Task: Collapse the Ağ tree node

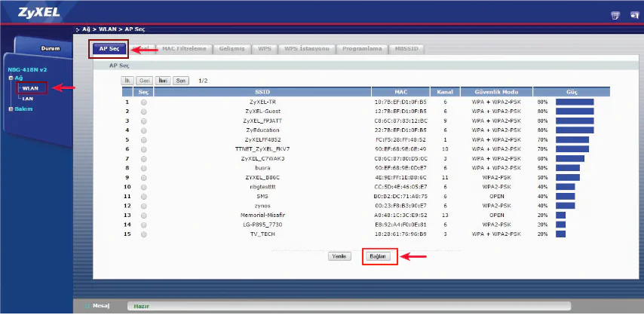Action: click(x=11, y=78)
